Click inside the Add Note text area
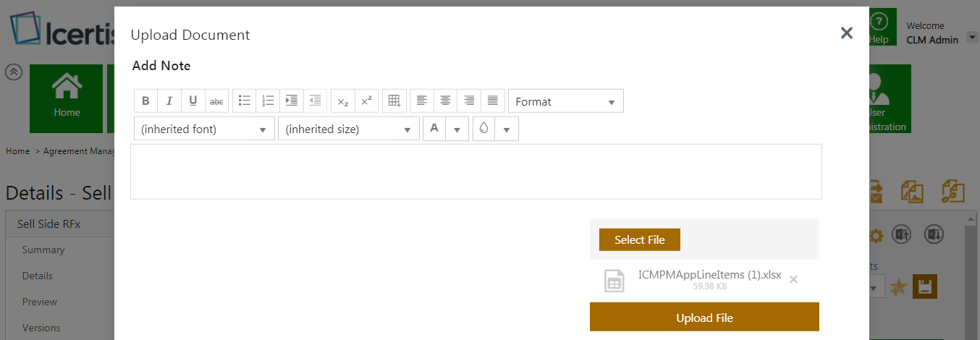The image size is (980, 340). click(x=476, y=171)
